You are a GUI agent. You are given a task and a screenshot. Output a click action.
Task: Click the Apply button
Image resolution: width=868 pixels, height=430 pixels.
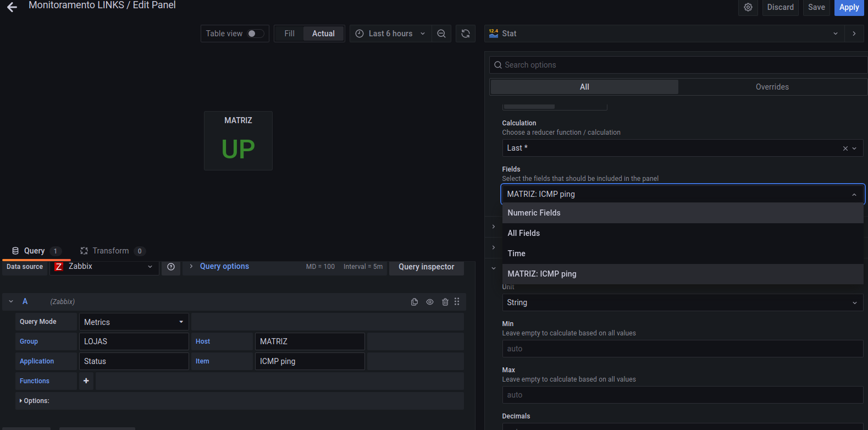tap(849, 7)
